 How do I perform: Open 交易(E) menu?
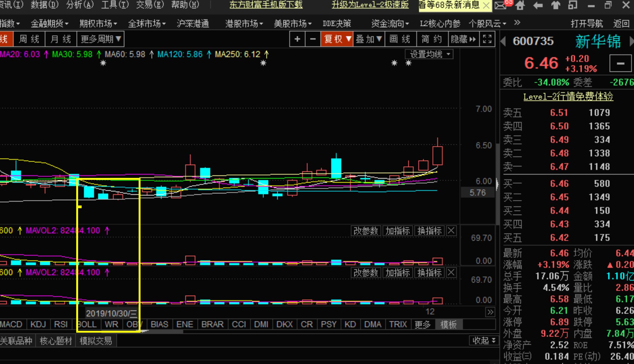[x=150, y=5]
